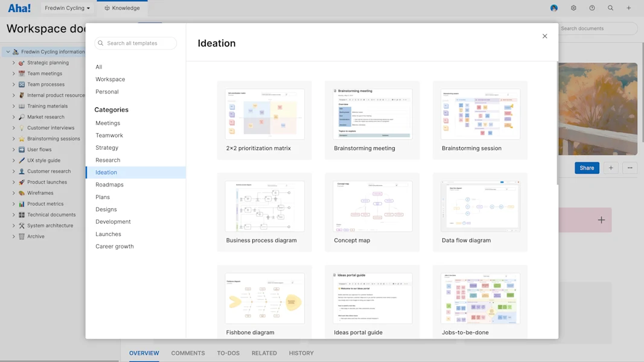Choose the Strategy category
This screenshot has width=644, height=362.
tap(107, 148)
